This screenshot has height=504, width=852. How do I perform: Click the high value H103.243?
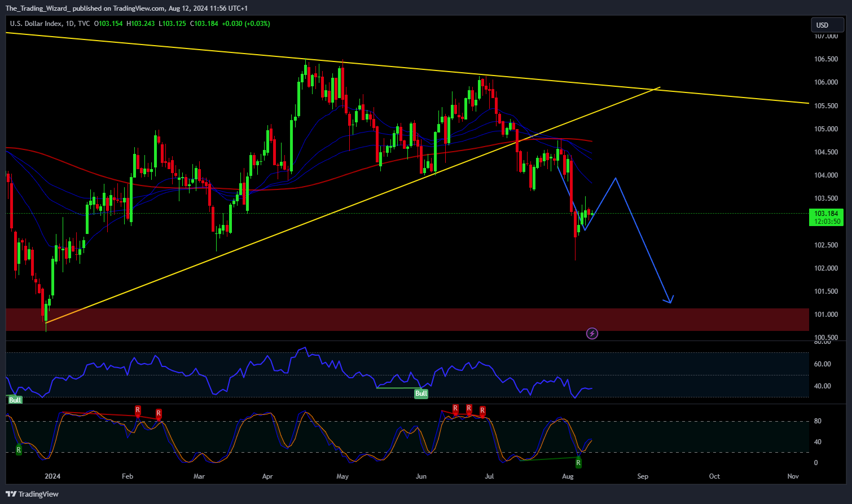point(140,24)
